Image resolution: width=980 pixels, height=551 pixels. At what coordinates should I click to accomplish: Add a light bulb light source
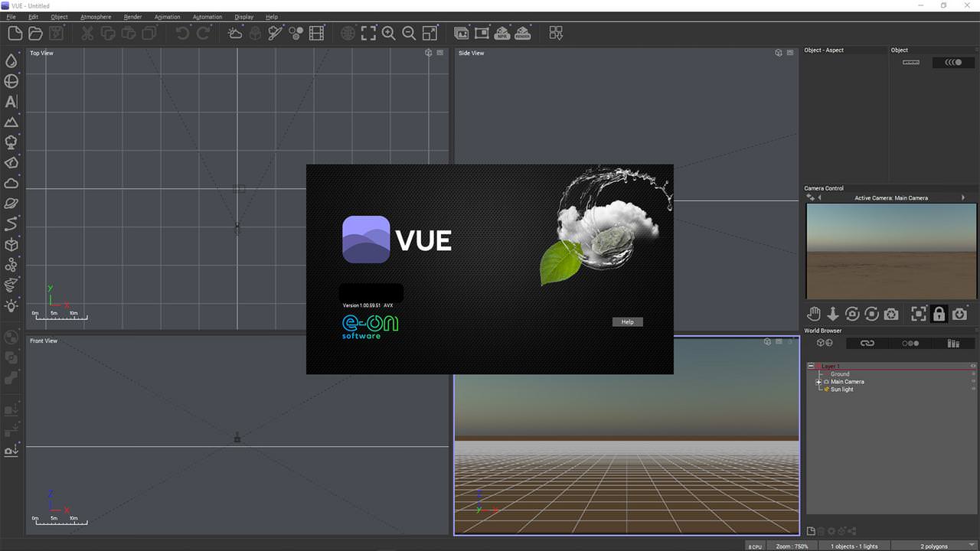tap(11, 306)
